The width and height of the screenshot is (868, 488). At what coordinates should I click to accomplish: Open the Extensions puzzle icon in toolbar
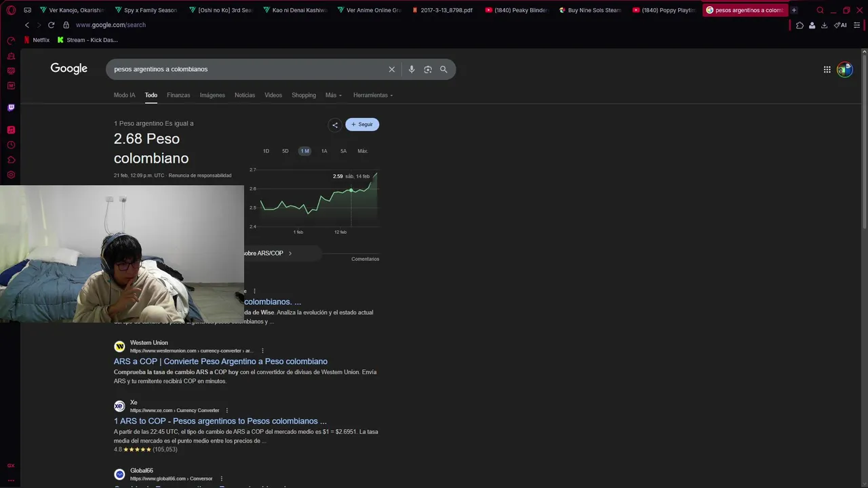[x=800, y=25]
